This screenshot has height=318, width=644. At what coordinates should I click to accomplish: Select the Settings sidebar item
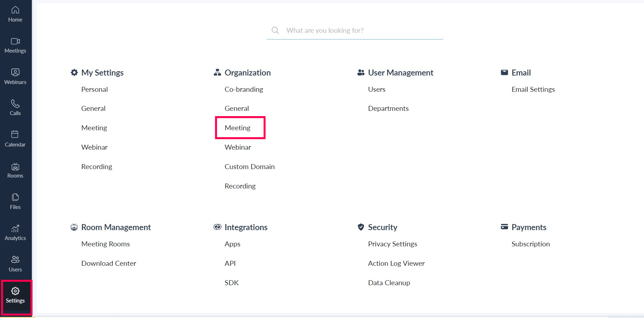pyautogui.click(x=15, y=295)
